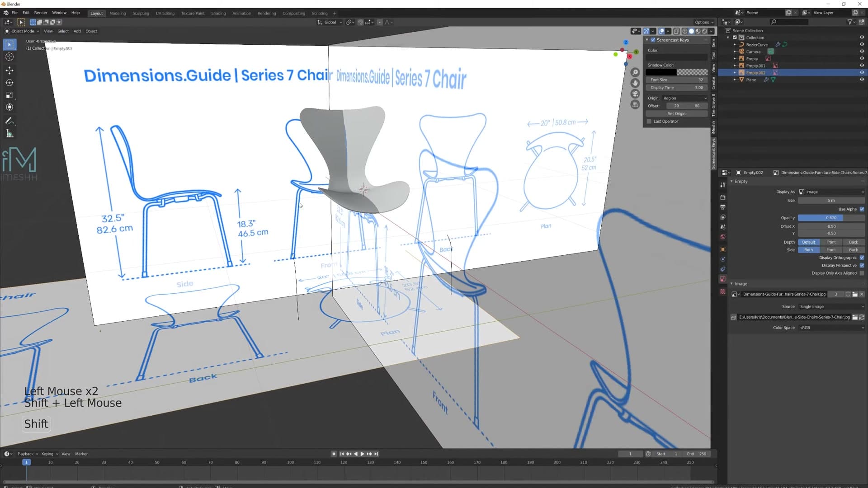
Task: Choose the Rotate tool
Action: coord(9,83)
